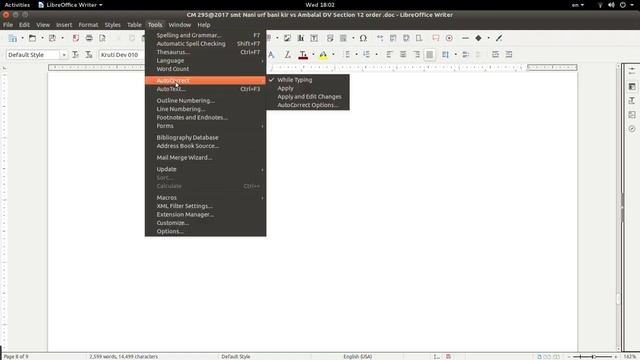Viewport: 640px width, 360px height.
Task: Open the sidebar Properties panel icon
Action: click(632, 87)
